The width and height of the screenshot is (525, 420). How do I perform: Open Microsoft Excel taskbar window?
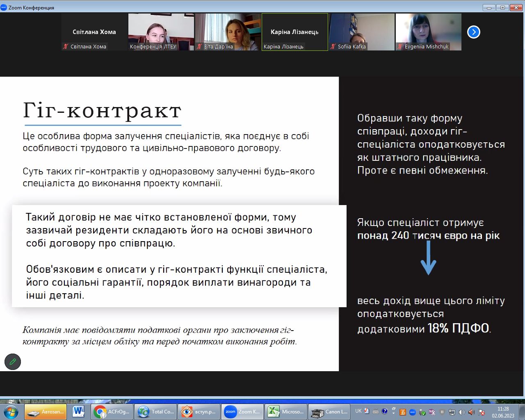[286, 411]
